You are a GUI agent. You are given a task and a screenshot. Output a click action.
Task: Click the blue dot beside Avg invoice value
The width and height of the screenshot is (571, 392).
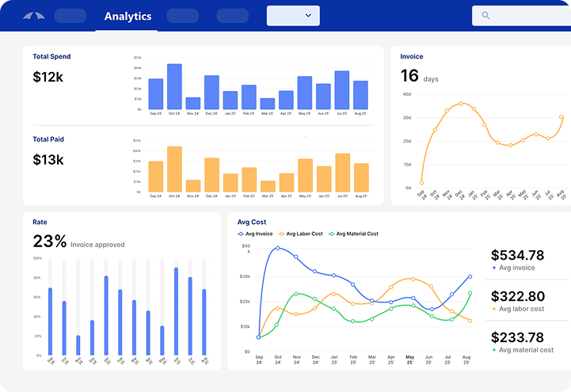[493, 268]
